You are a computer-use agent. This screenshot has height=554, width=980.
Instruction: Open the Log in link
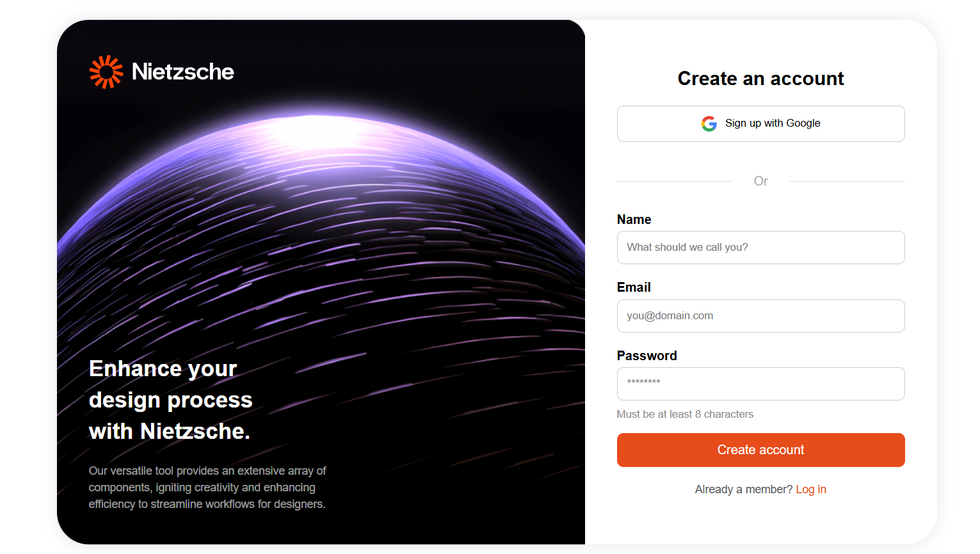tap(811, 489)
